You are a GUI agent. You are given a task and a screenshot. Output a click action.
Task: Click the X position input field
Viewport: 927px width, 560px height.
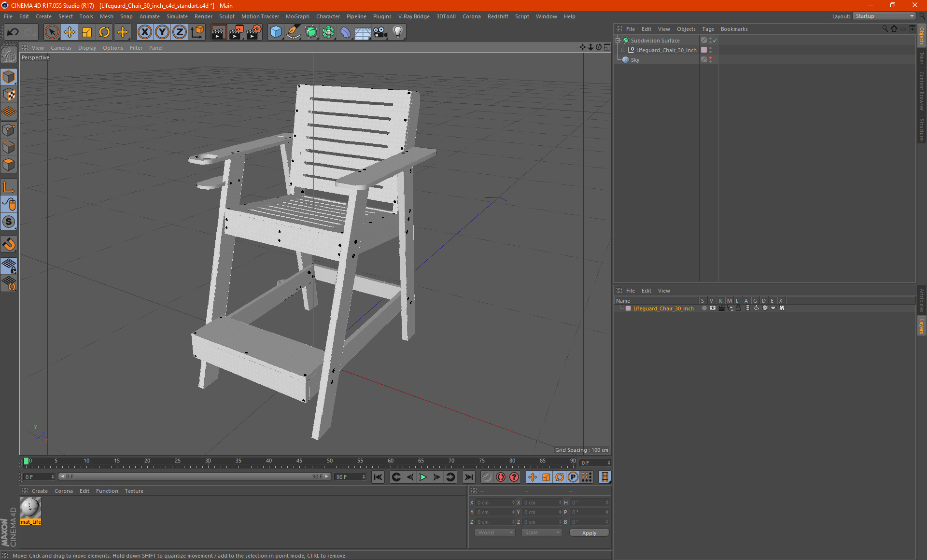(494, 503)
